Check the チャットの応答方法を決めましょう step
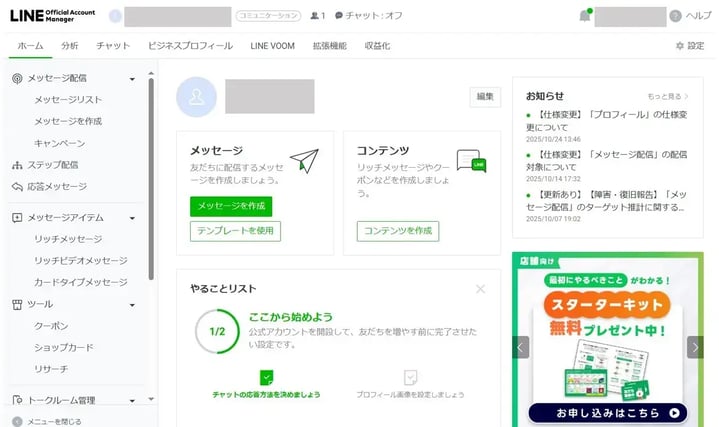Image resolution: width=719 pixels, height=427 pixels. pyautogui.click(x=266, y=378)
